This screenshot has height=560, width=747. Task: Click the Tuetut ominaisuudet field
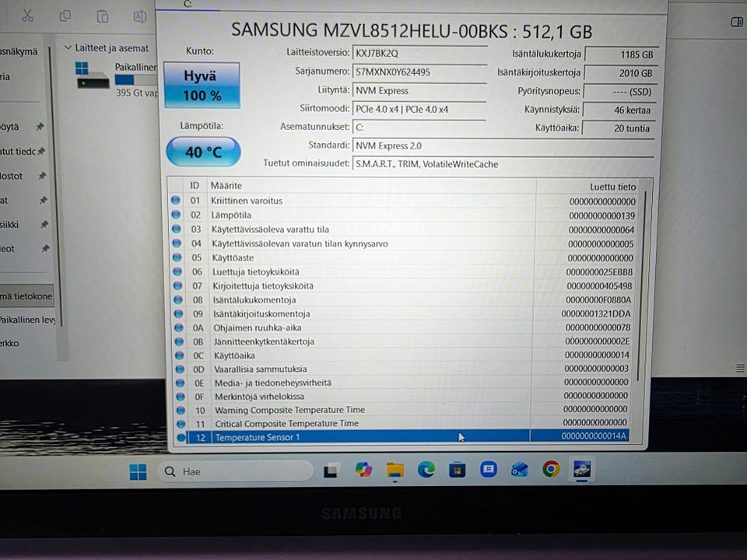[x=503, y=164]
